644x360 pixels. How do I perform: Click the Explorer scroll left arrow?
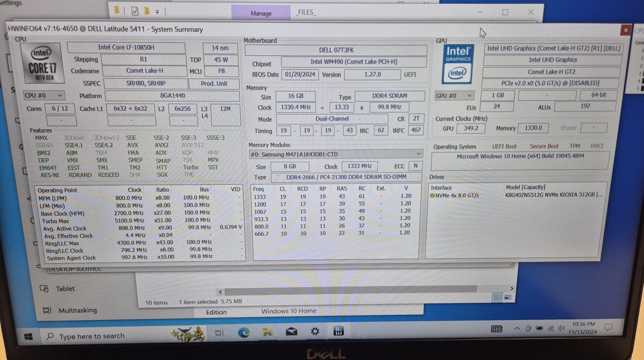tap(220, 292)
